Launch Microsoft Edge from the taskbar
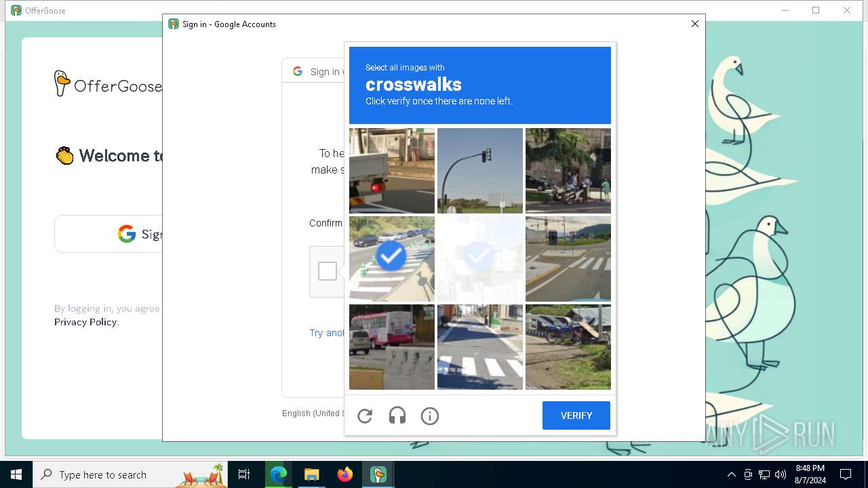This screenshot has height=488, width=868. [279, 474]
